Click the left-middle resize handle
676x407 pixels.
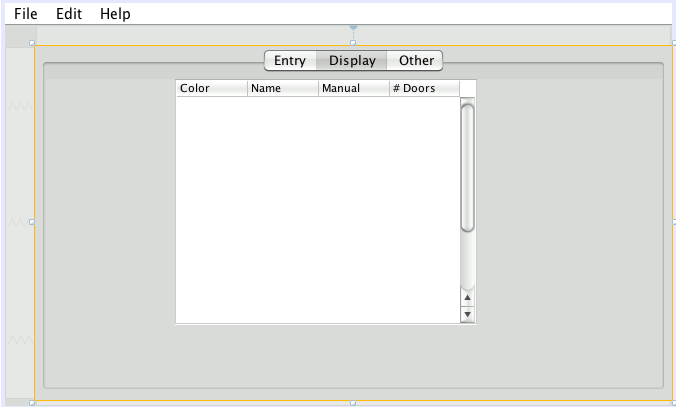coord(33,222)
